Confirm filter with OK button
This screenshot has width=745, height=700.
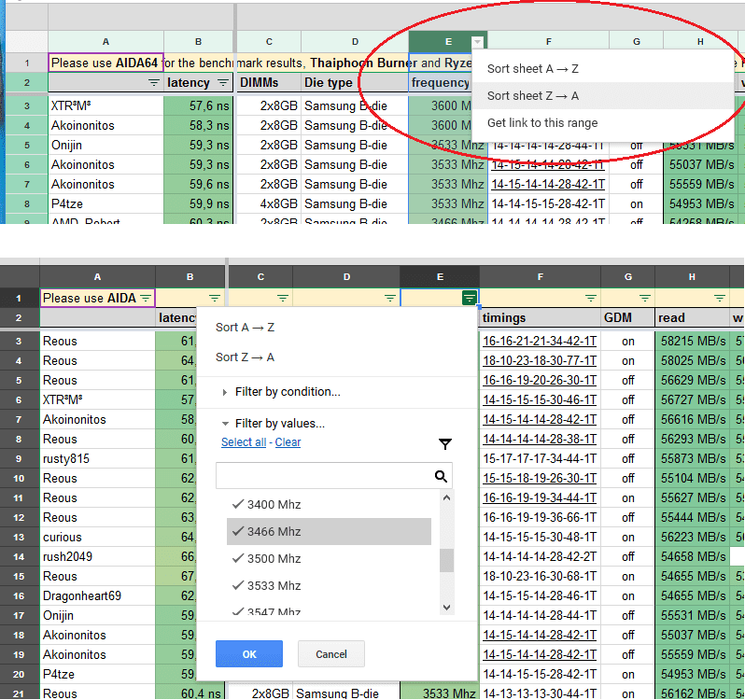(249, 654)
